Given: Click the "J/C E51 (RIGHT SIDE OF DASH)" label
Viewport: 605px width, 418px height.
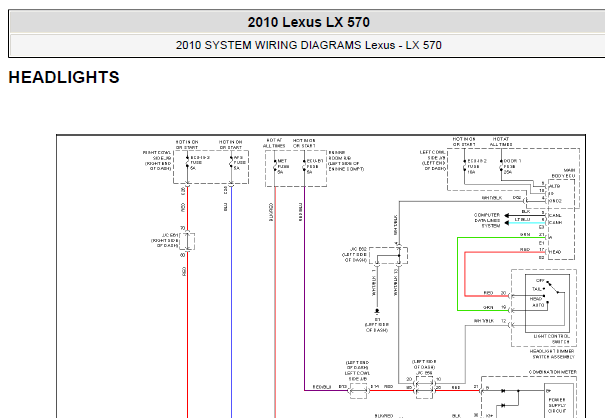Looking at the screenshot, I should (165, 240).
